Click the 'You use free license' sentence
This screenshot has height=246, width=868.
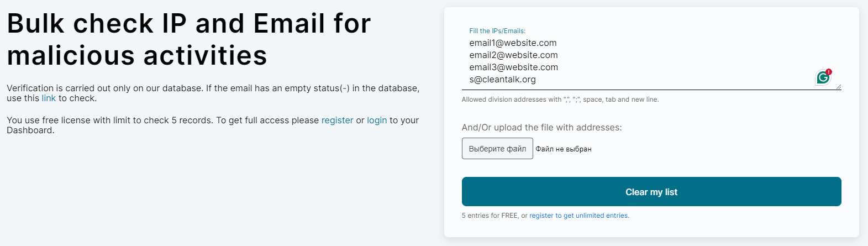click(163, 121)
